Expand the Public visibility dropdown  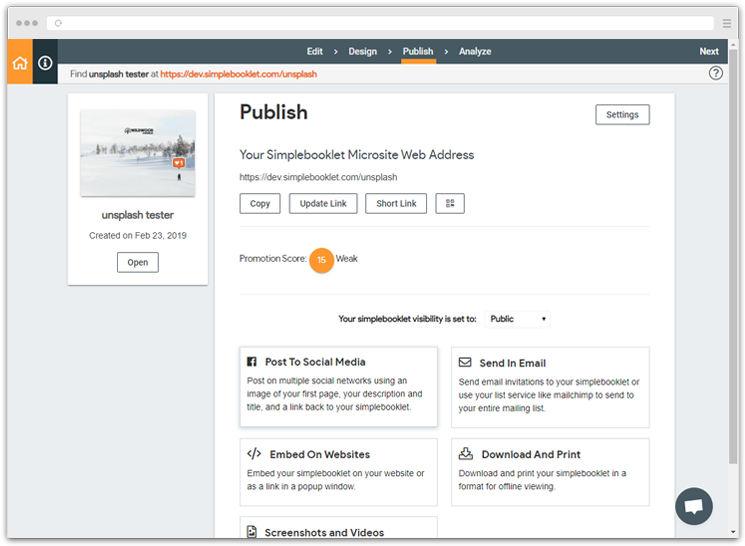tap(517, 319)
